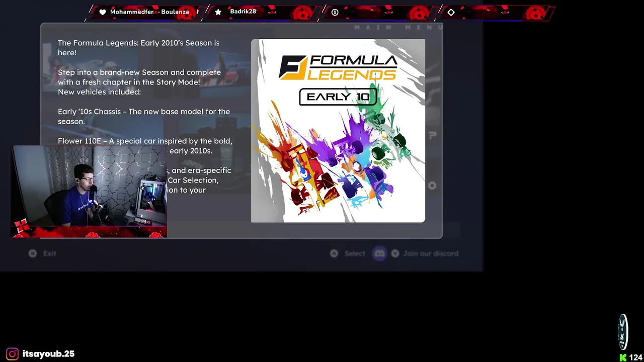The width and height of the screenshot is (644, 362).
Task: Click the question mark help icon behind the popup
Action: [x=432, y=135]
